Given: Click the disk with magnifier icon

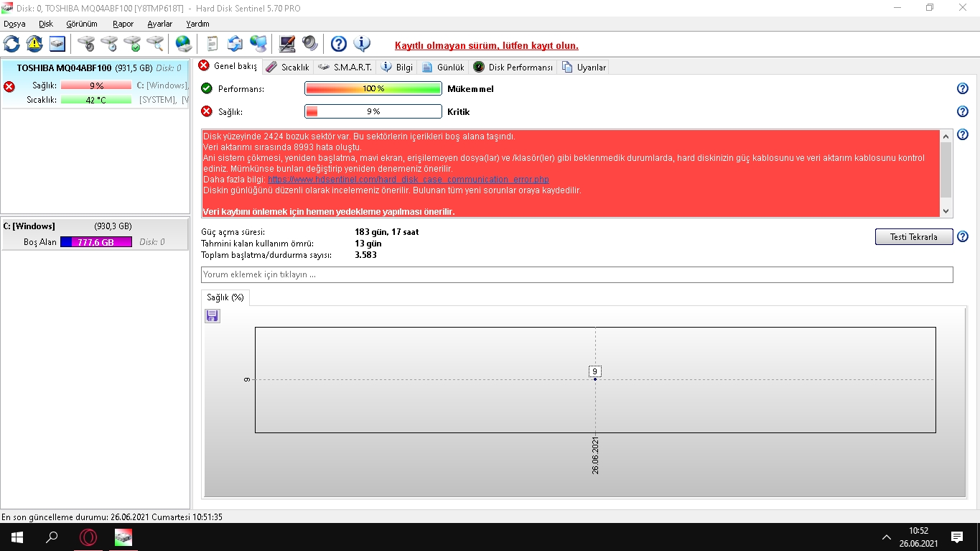Looking at the screenshot, I should coord(155,44).
